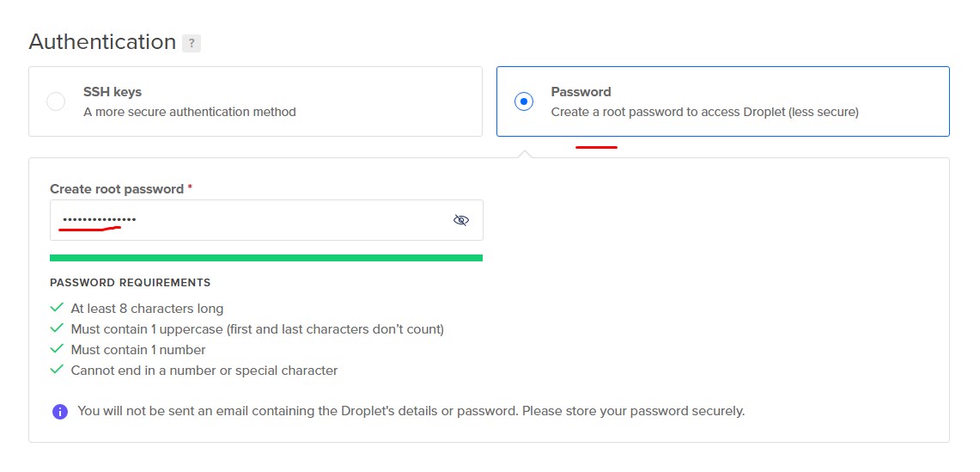This screenshot has height=472, width=980.
Task: Click the purple info icon by the notice
Action: 60,412
